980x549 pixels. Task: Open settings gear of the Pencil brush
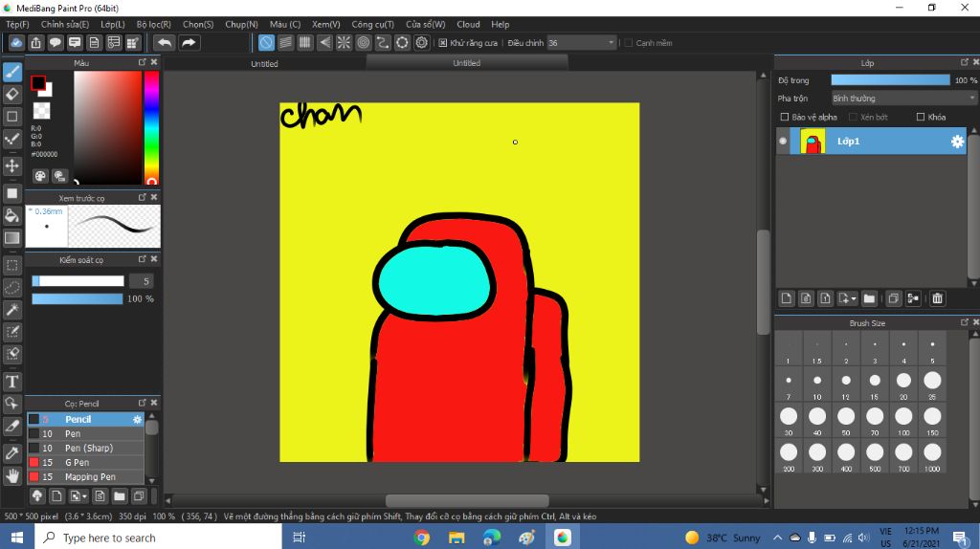pyautogui.click(x=138, y=420)
